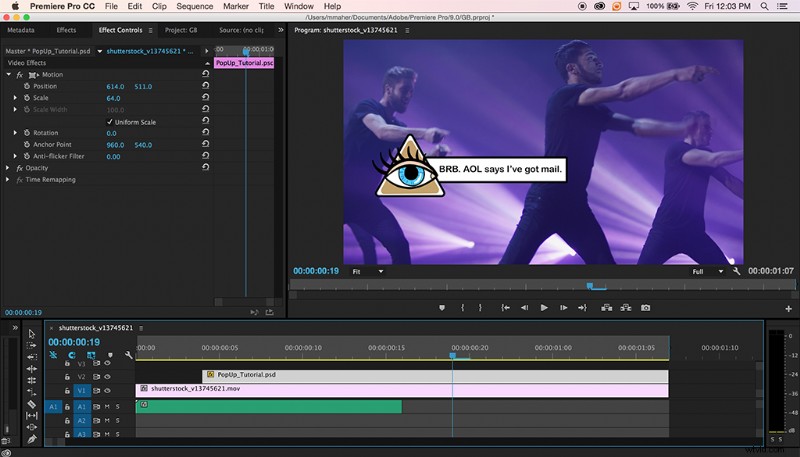Screen dimensions: 800x457
Task: Click the Lift button
Action: click(606, 308)
